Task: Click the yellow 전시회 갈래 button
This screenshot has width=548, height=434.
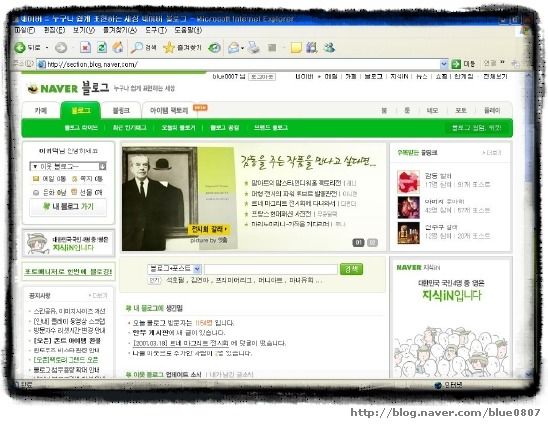Action: click(x=209, y=230)
